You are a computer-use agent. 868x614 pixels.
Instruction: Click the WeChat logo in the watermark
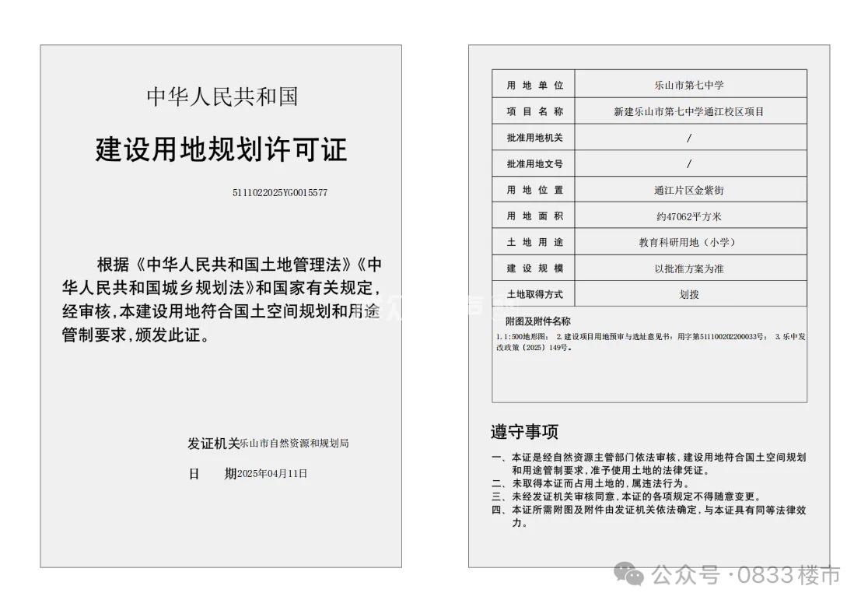click(x=628, y=575)
